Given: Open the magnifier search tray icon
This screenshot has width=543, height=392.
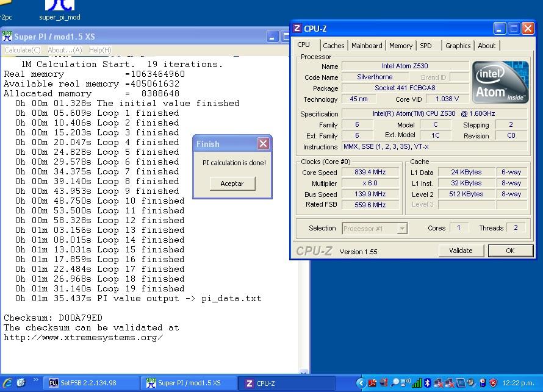Looking at the screenshot, I should point(394,383).
